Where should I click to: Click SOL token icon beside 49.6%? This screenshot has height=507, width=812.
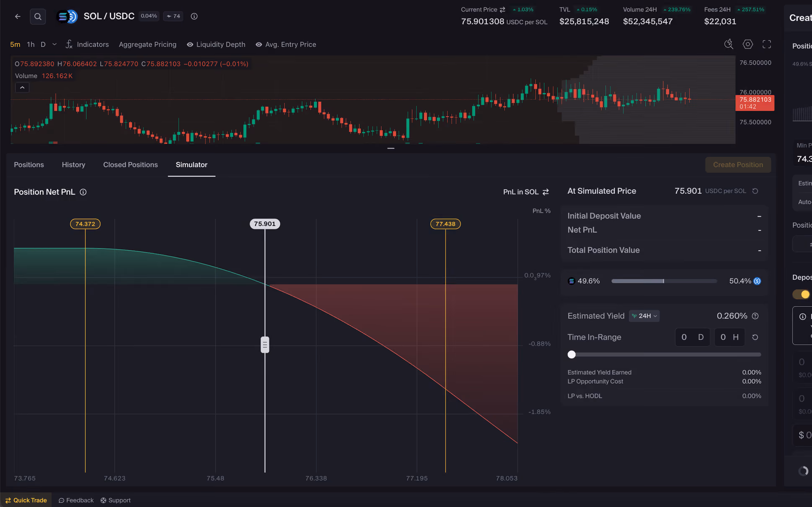(x=571, y=281)
